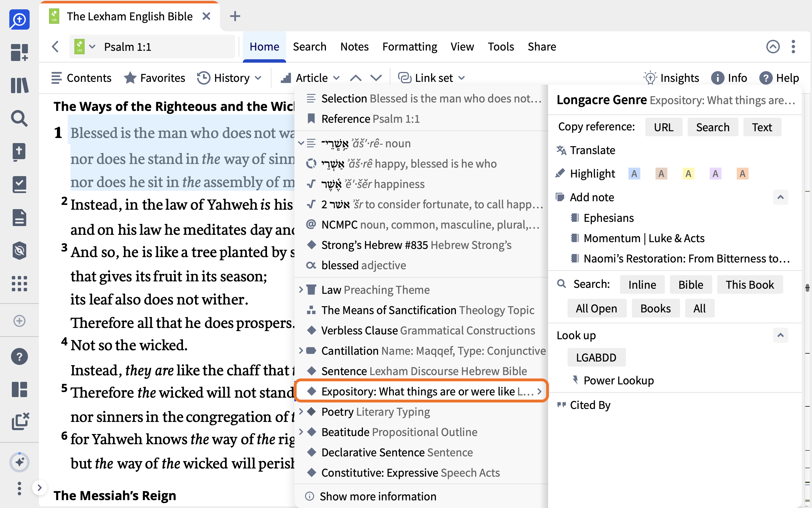Image resolution: width=812 pixels, height=508 pixels.
Task: Open the search-plus icon in the sidebar header
Action: point(19,19)
